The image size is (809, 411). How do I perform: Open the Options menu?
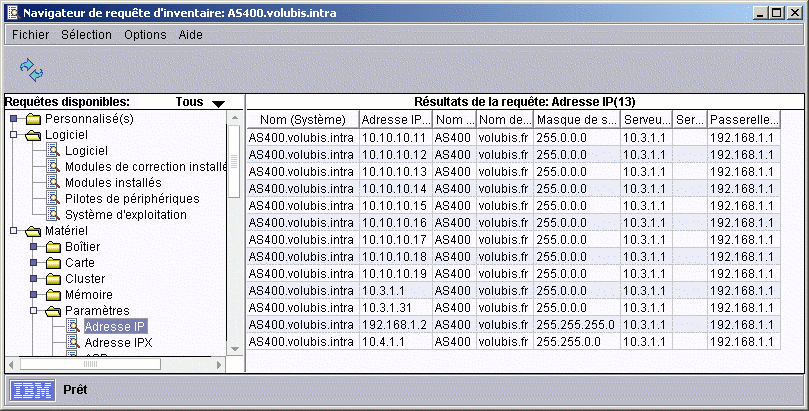point(145,35)
